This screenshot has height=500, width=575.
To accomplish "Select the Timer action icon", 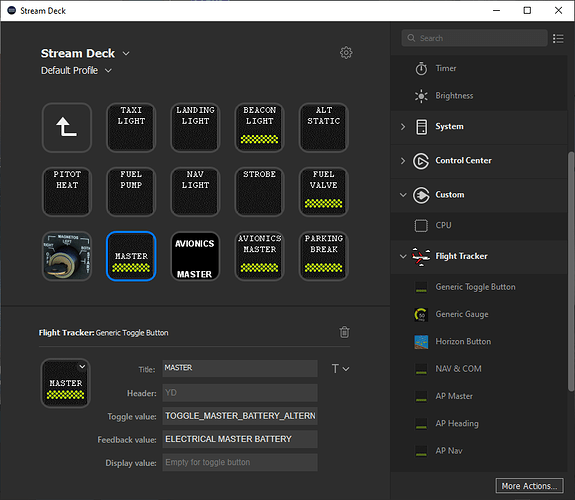I will [x=421, y=69].
